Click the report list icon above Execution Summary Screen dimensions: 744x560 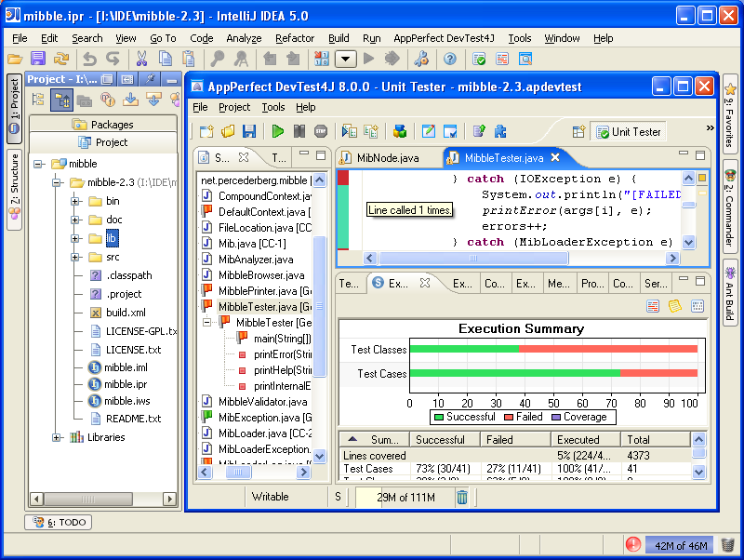pos(653,306)
